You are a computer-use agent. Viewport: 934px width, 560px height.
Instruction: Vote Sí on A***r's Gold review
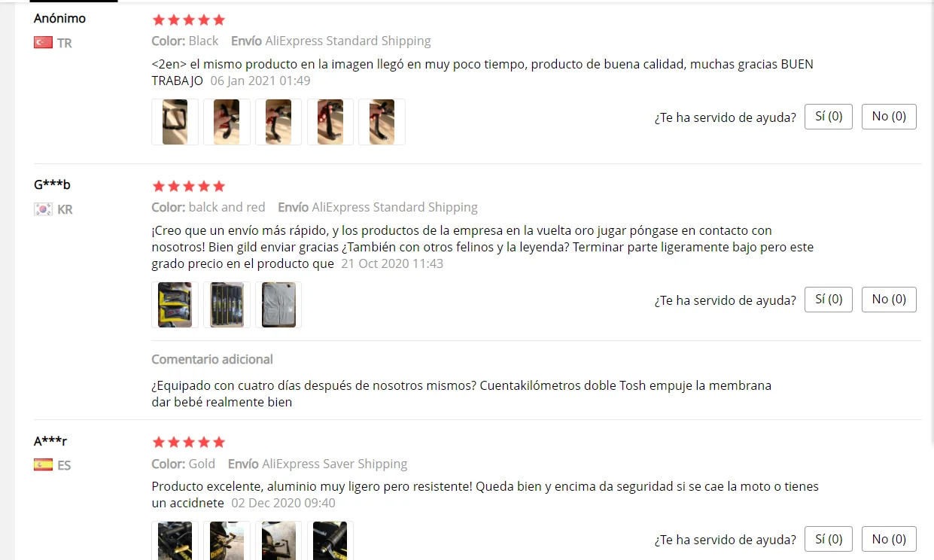pyautogui.click(x=829, y=539)
